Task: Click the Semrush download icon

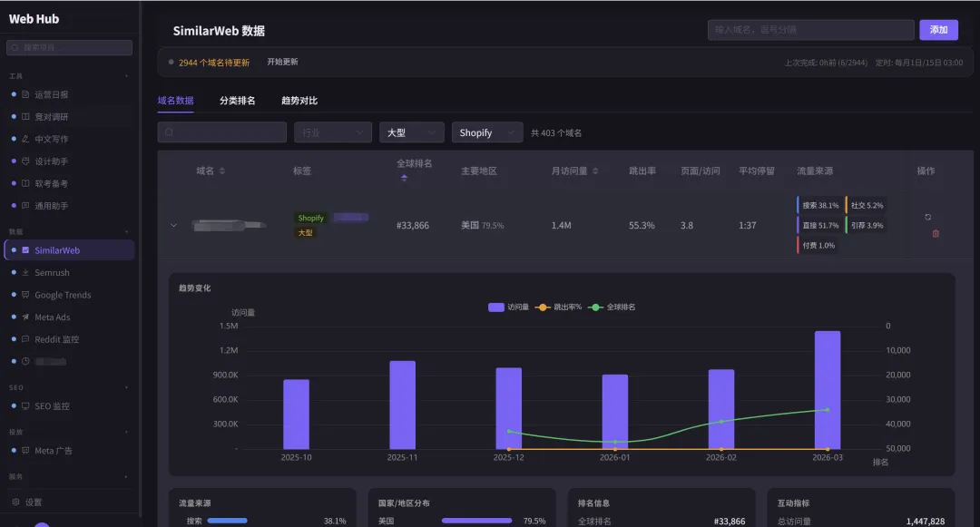Action: [25, 272]
